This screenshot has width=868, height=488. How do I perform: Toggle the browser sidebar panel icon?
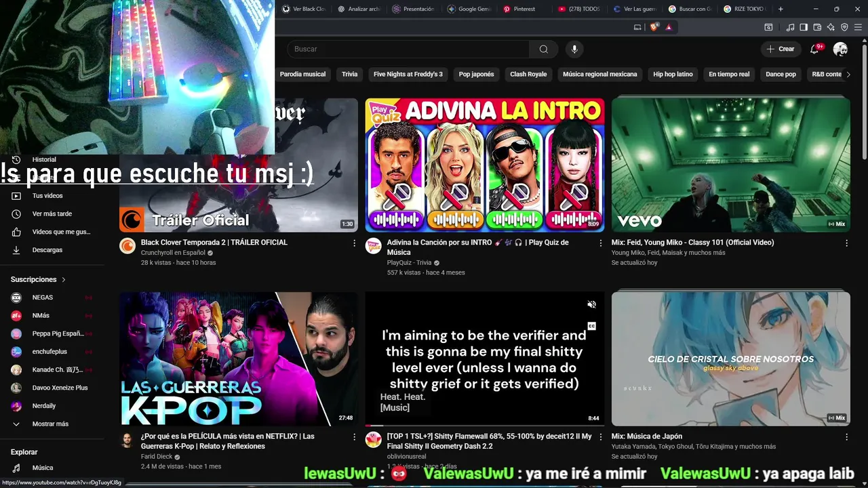[804, 27]
